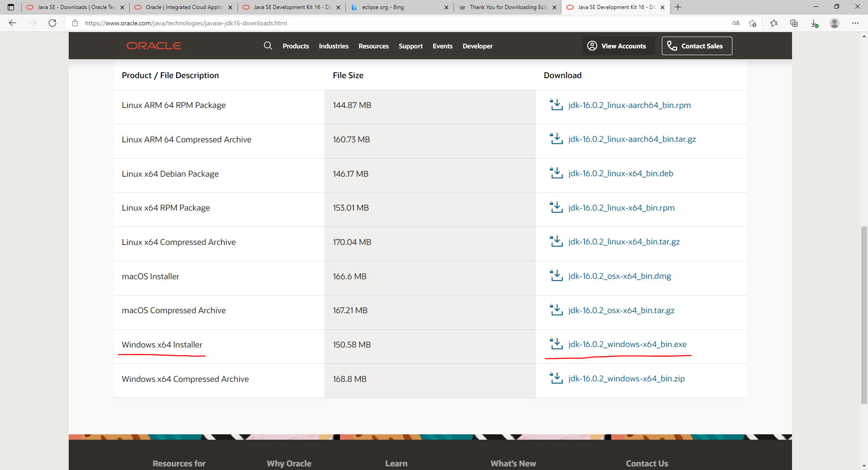Download jdk-16.0.2_linux-aarch64_bin.rpm link

pos(629,105)
